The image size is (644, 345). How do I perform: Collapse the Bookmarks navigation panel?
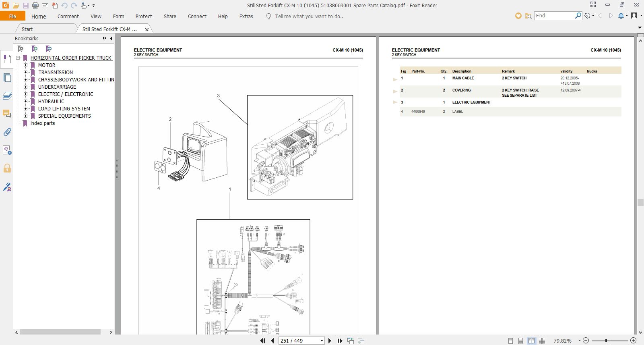(111, 38)
